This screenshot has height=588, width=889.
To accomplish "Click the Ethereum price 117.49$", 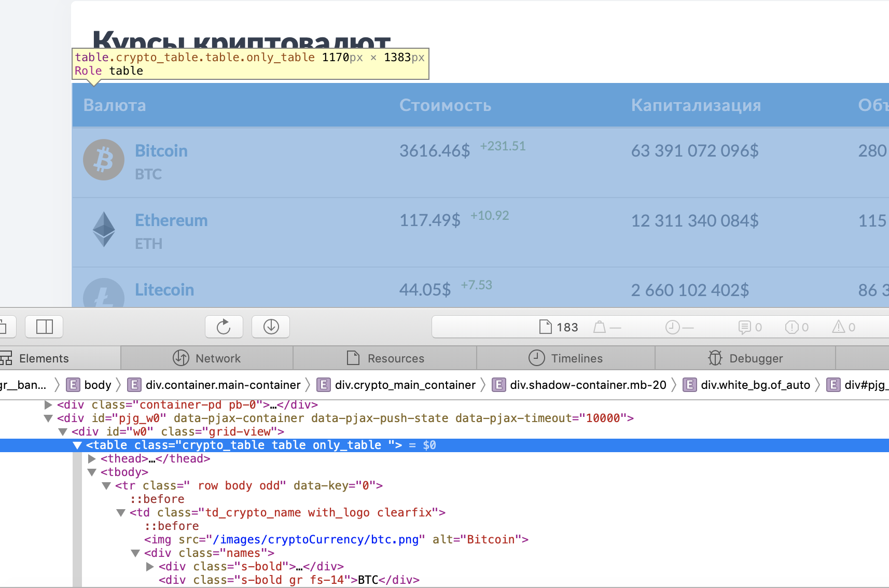I will (x=430, y=220).
